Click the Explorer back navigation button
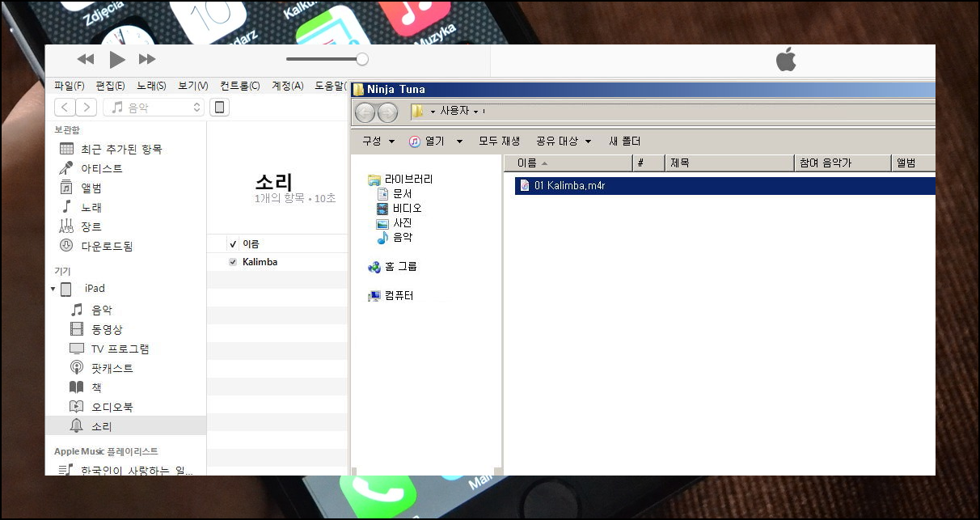980x520 pixels. click(365, 112)
